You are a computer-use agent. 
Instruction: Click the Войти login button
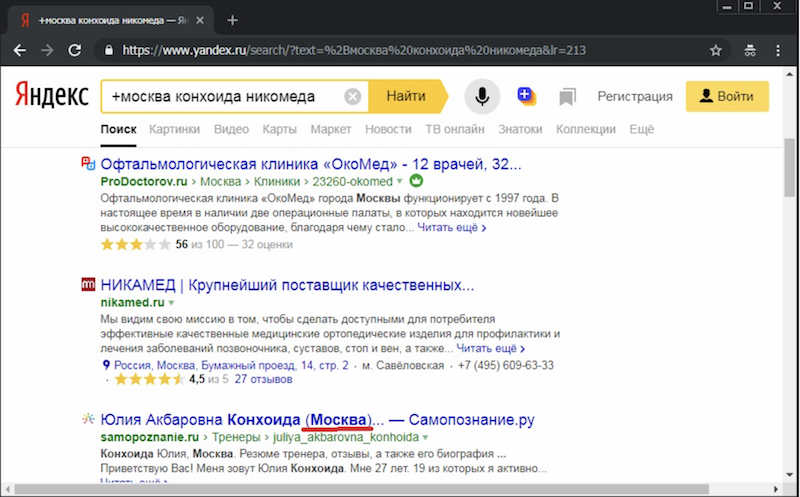(x=727, y=96)
